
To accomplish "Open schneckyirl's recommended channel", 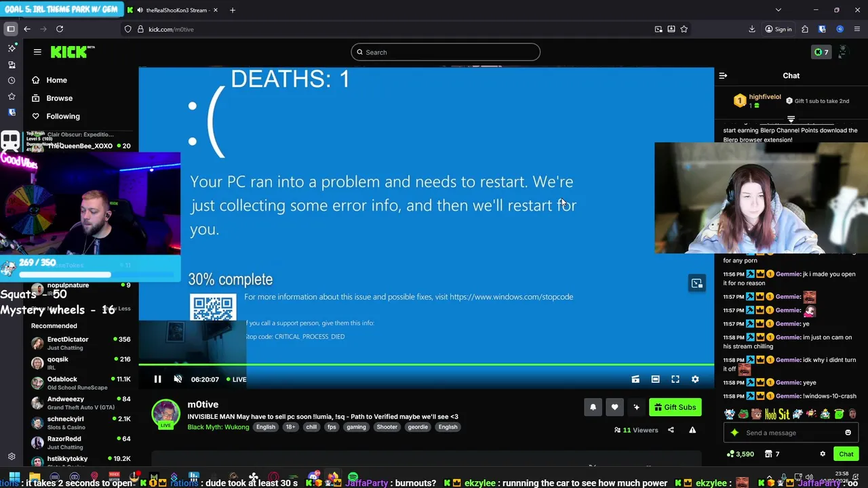I will [x=81, y=422].
